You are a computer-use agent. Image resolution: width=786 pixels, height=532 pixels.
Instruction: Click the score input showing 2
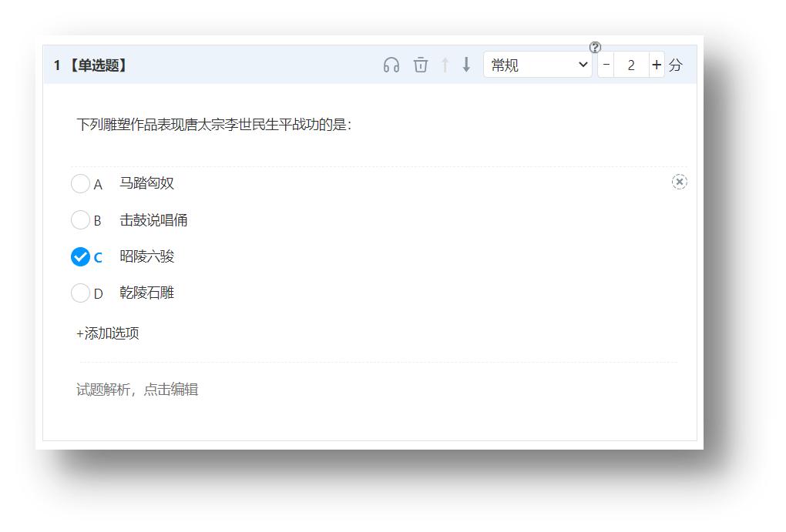pos(630,65)
